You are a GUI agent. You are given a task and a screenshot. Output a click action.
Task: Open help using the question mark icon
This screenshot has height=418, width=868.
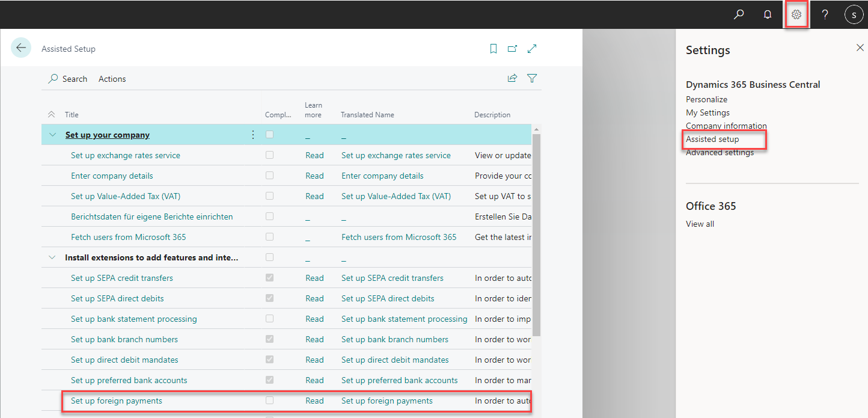824,14
